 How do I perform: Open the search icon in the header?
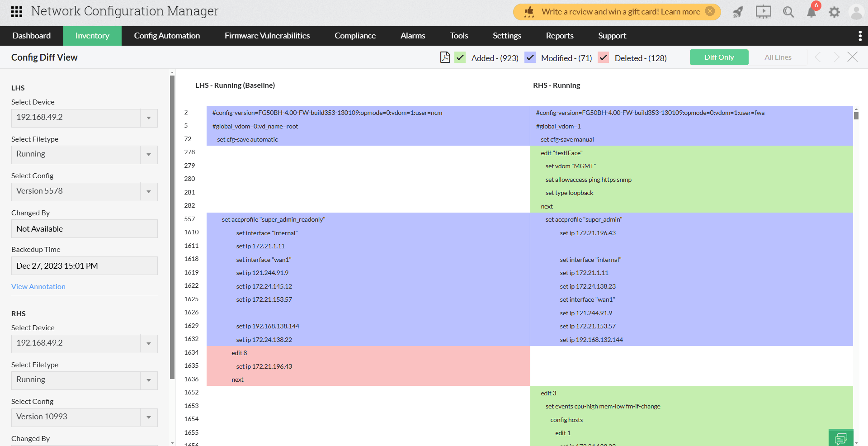(x=788, y=12)
